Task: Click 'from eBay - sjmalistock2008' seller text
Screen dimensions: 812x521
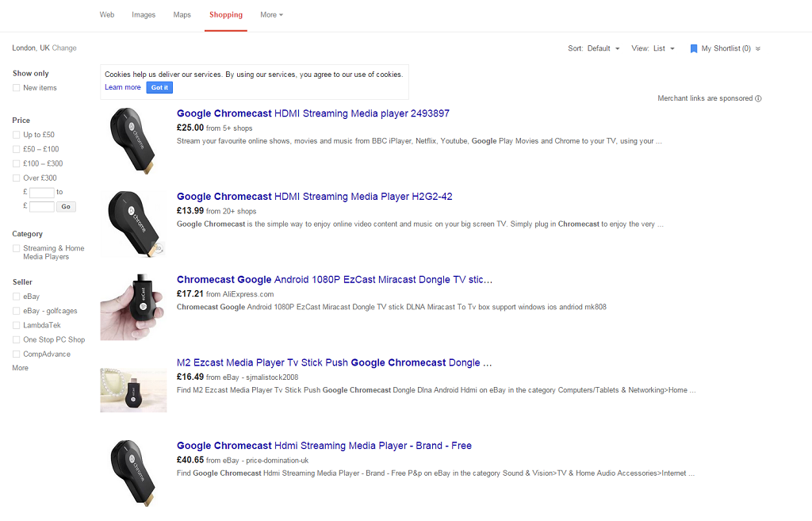Action: pyautogui.click(x=252, y=377)
